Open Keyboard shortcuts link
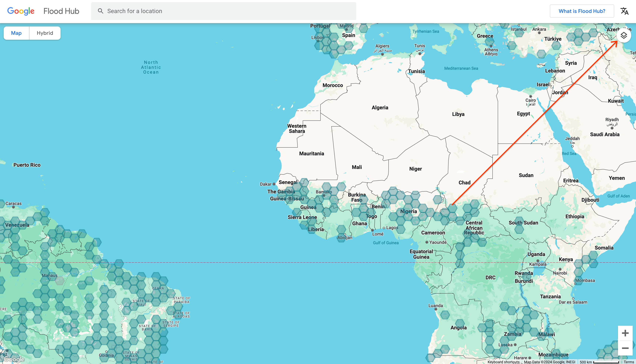 pyautogui.click(x=503, y=362)
